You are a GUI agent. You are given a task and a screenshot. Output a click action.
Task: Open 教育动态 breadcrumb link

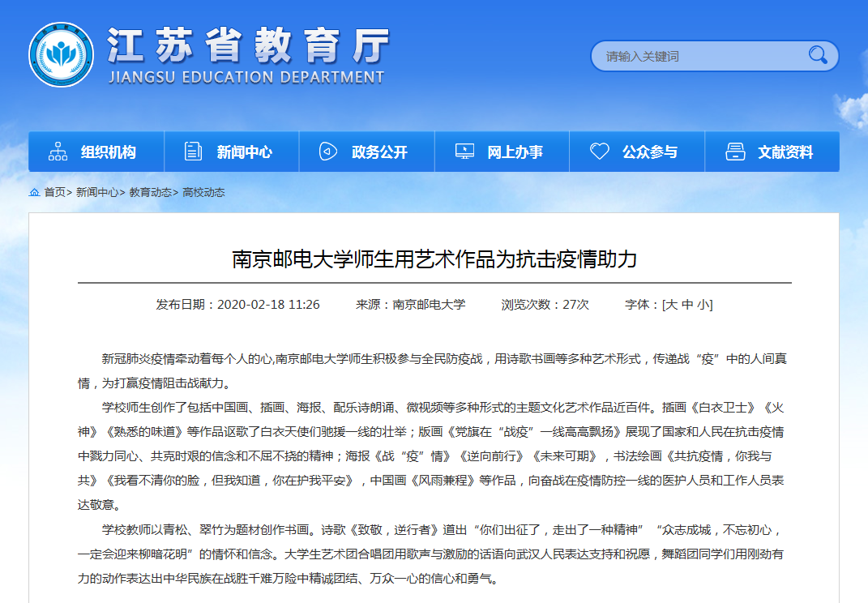pos(150,192)
